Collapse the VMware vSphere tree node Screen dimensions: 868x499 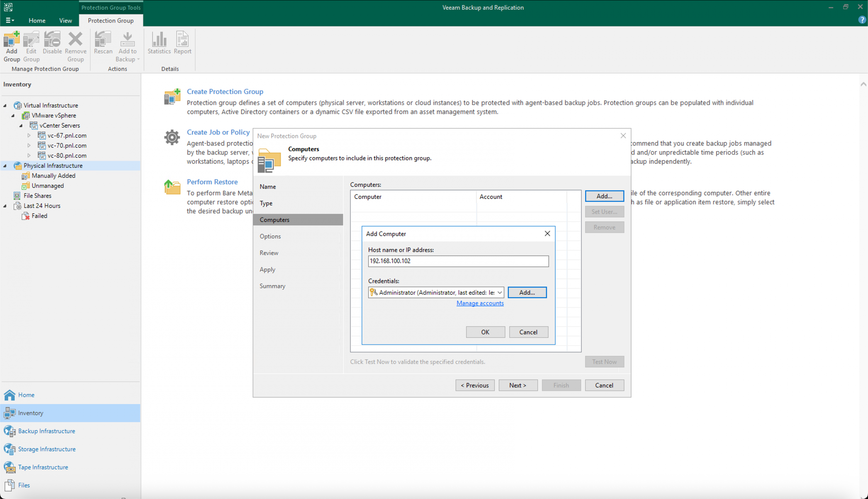(13, 116)
